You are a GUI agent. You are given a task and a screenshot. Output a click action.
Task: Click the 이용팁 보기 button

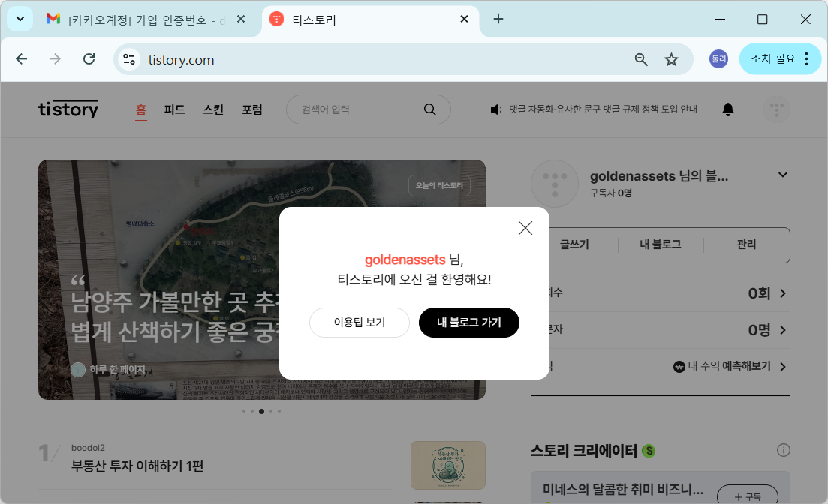[360, 322]
